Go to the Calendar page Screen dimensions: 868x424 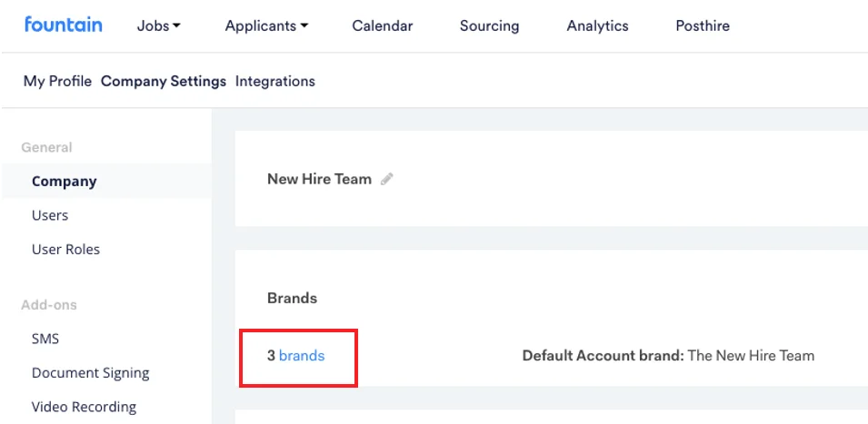(x=383, y=26)
